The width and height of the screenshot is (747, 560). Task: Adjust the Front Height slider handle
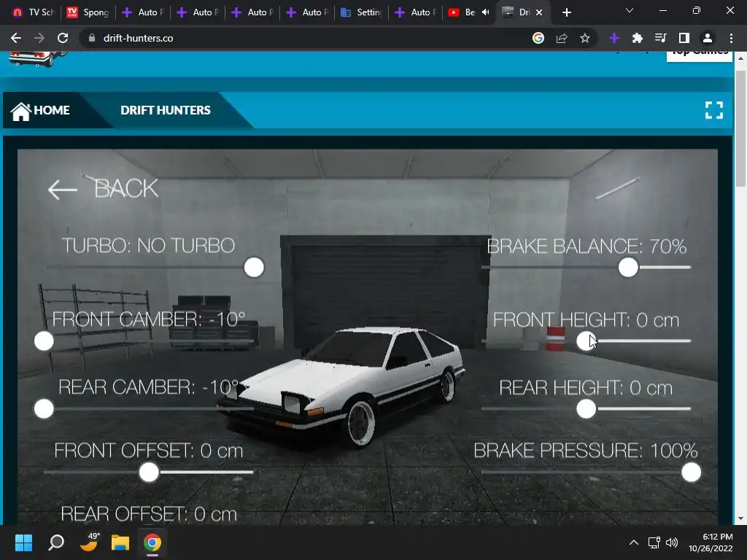coord(586,341)
